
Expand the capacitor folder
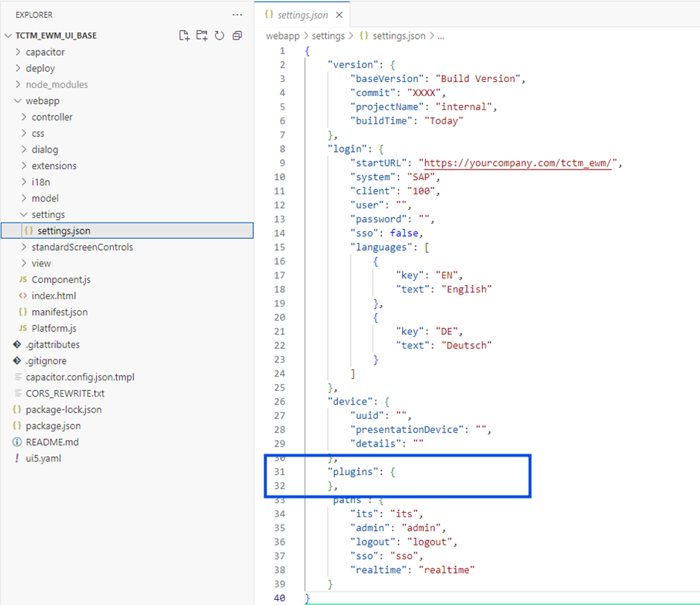coord(45,52)
